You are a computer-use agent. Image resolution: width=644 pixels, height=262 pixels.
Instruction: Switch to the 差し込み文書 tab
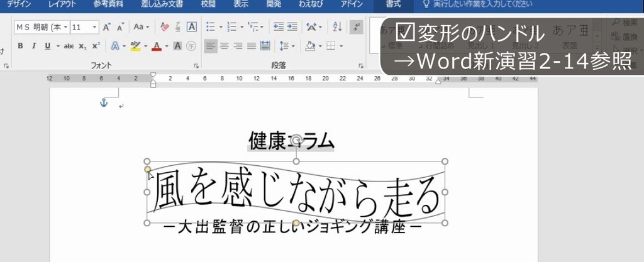162,4
